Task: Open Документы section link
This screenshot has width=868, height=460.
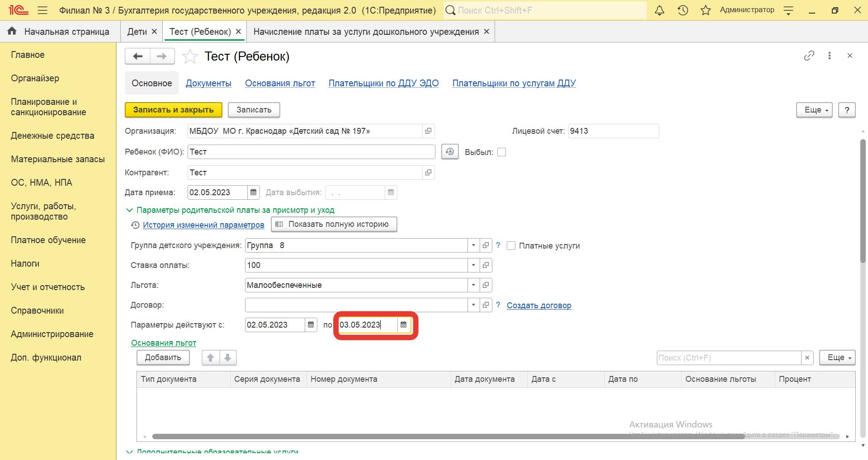Action: [x=208, y=83]
